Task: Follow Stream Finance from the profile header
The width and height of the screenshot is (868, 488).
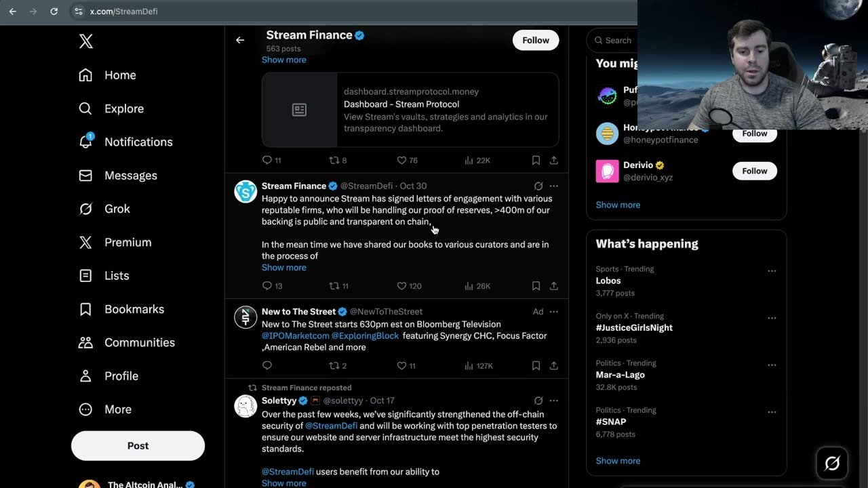Action: [x=536, y=40]
